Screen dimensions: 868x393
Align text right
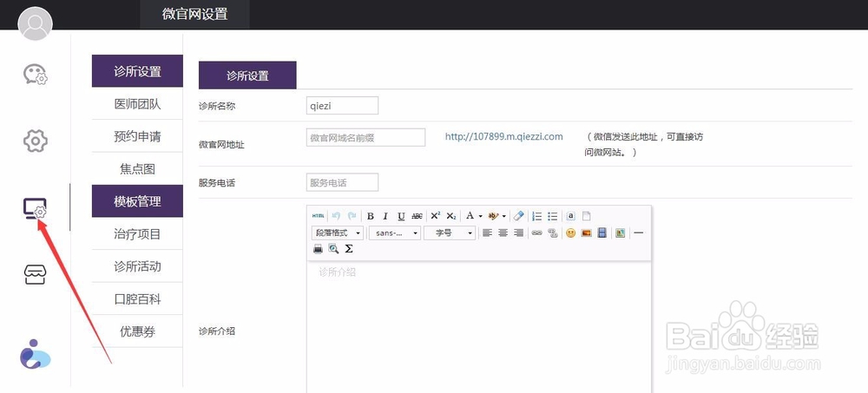coord(519,233)
